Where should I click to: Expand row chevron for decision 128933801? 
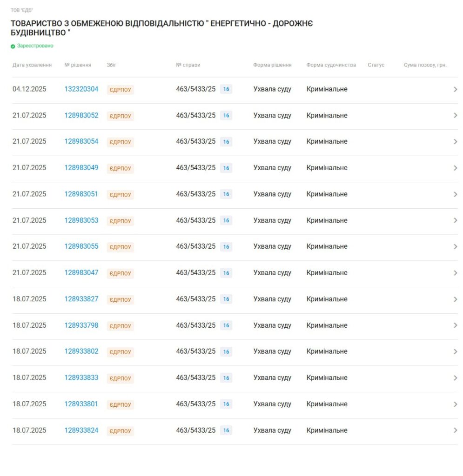click(x=456, y=404)
